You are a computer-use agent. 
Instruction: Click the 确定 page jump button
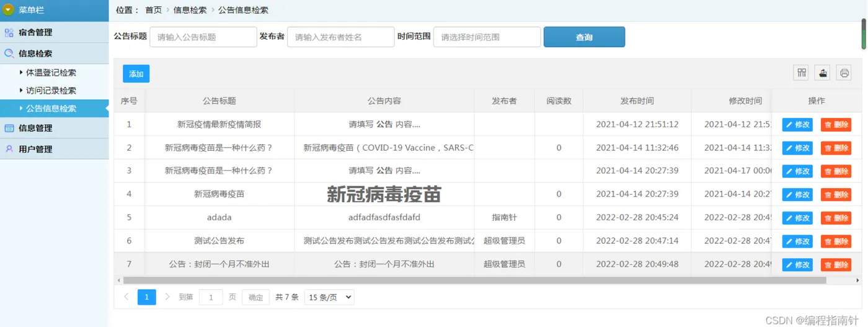pyautogui.click(x=256, y=297)
